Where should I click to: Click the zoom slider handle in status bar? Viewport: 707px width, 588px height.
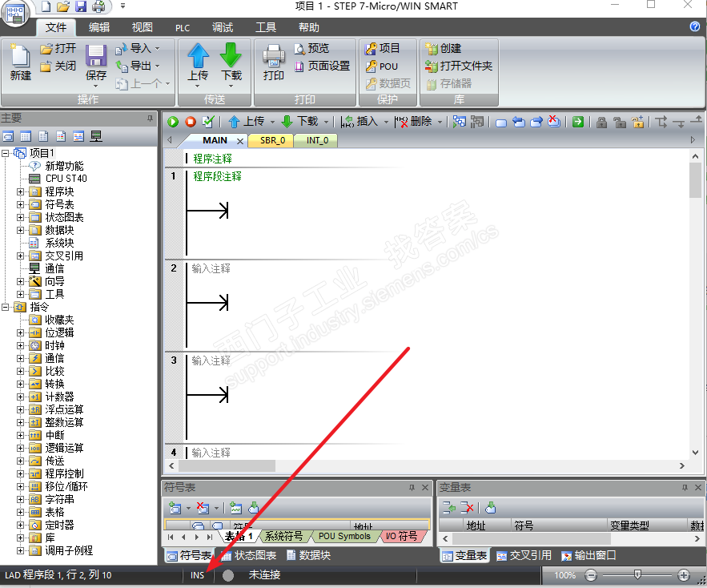pos(637,574)
